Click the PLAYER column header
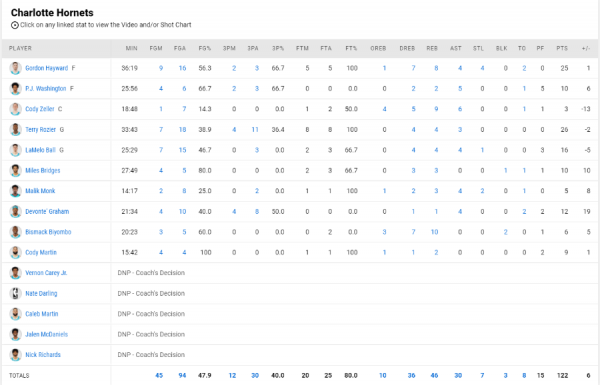Image resolution: width=600 pixels, height=385 pixels. tap(20, 49)
